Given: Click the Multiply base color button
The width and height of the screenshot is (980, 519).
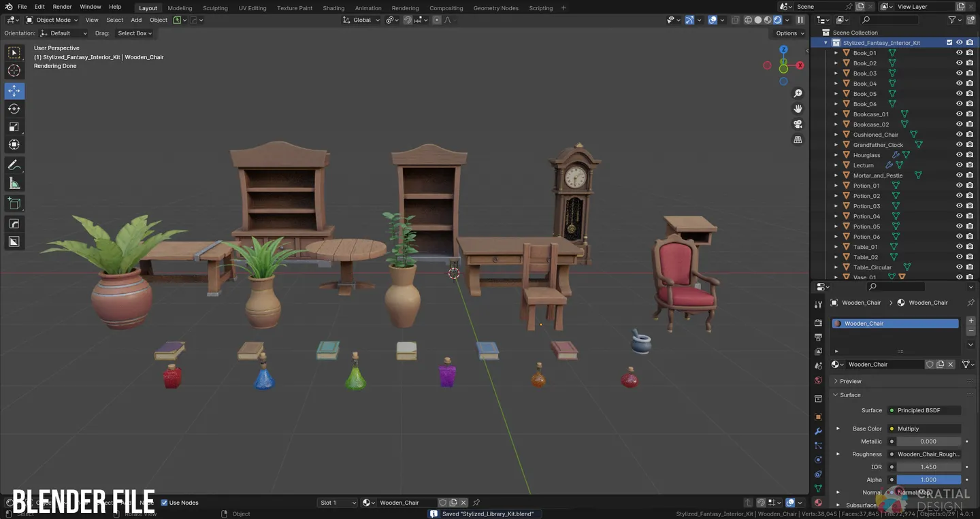Looking at the screenshot, I should [x=925, y=429].
